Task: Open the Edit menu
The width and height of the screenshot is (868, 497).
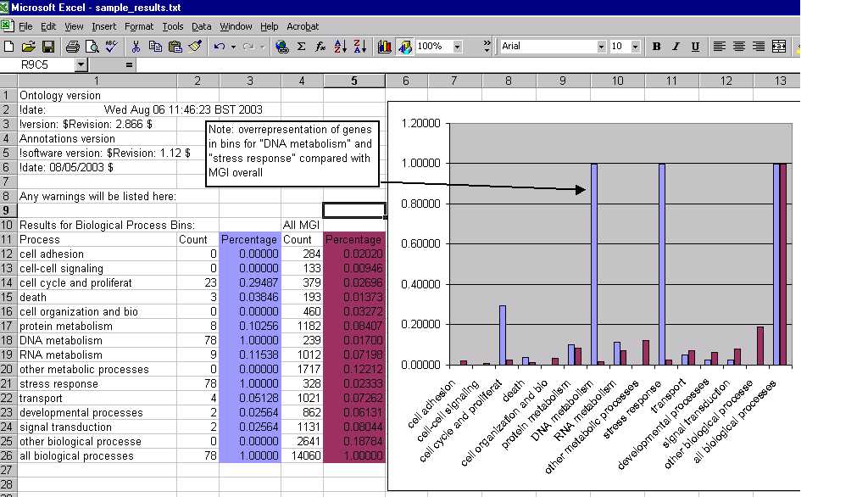Action: pos(48,26)
